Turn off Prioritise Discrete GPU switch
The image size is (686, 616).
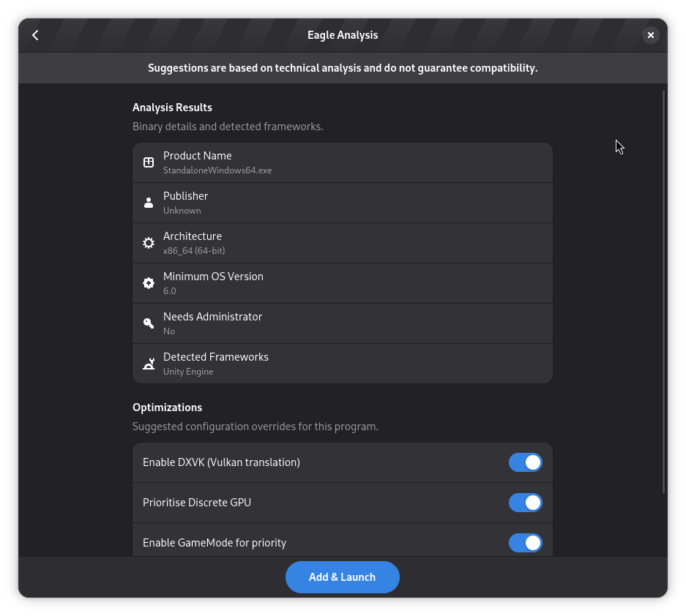(x=525, y=503)
